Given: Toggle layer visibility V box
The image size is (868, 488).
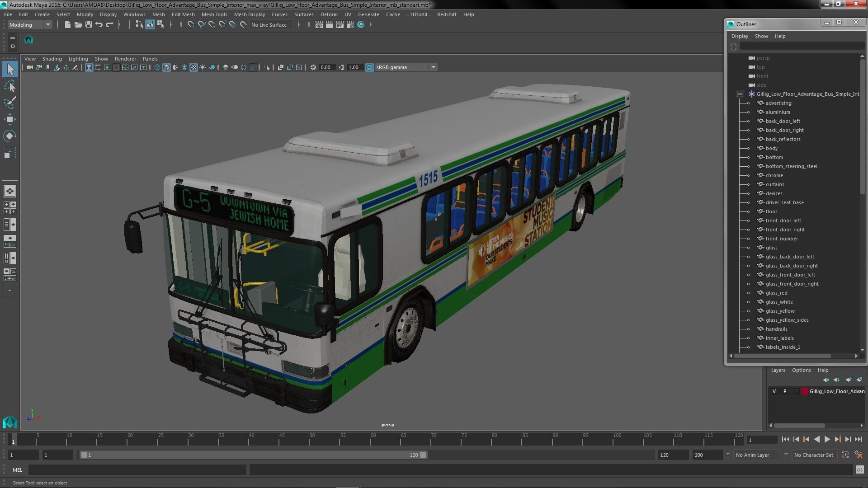Looking at the screenshot, I should tap(774, 391).
